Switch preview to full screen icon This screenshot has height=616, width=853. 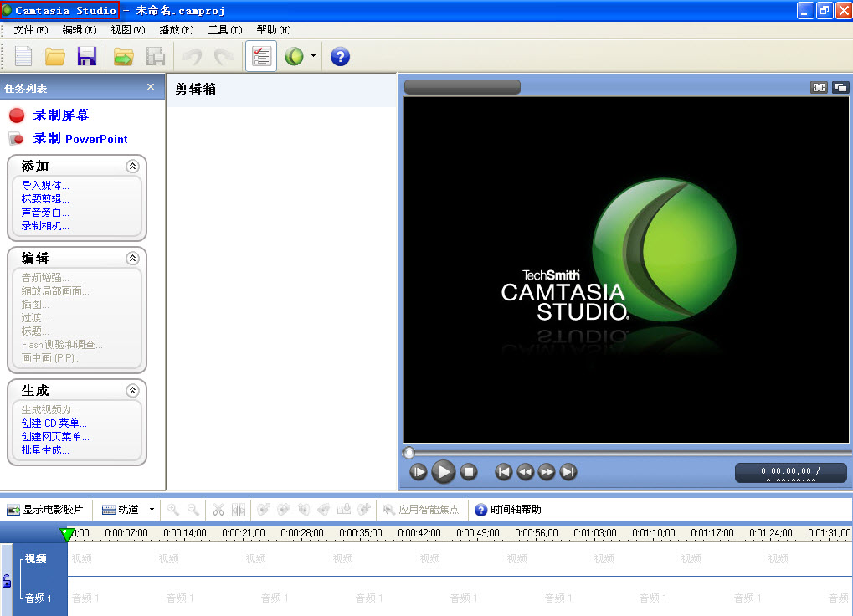pos(819,88)
